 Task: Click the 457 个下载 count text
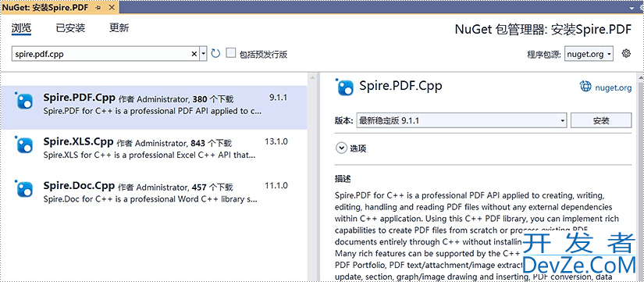tap(212, 187)
